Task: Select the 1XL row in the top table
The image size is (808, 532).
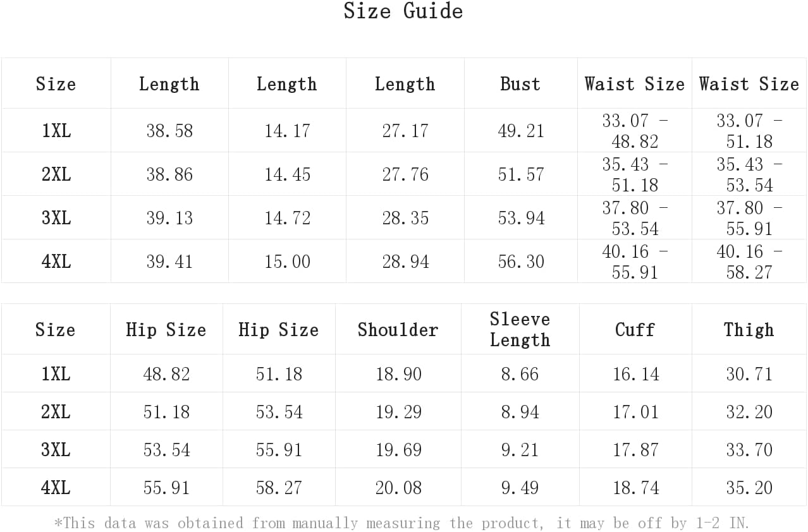Action: [x=404, y=131]
